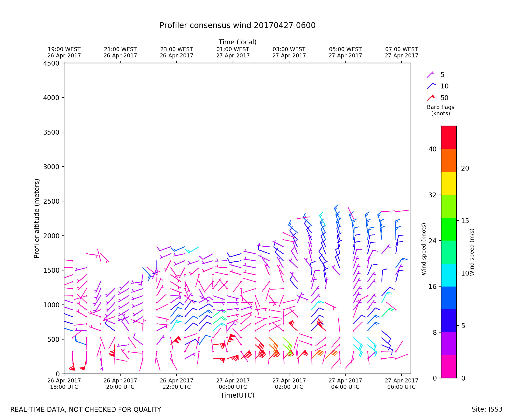Click the Barb flags (knots) legend caption
Image resolution: width=513 pixels, height=420 pixels.
click(440, 110)
